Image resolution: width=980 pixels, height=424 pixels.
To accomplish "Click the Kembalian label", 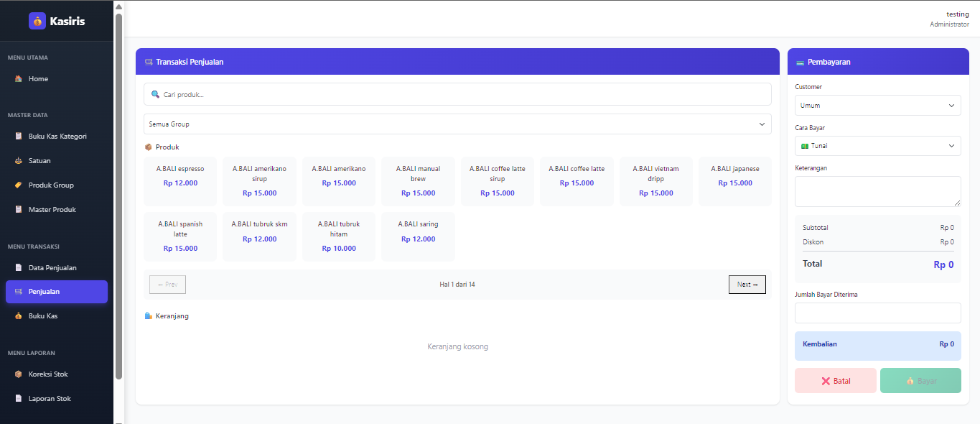I will click(x=820, y=344).
